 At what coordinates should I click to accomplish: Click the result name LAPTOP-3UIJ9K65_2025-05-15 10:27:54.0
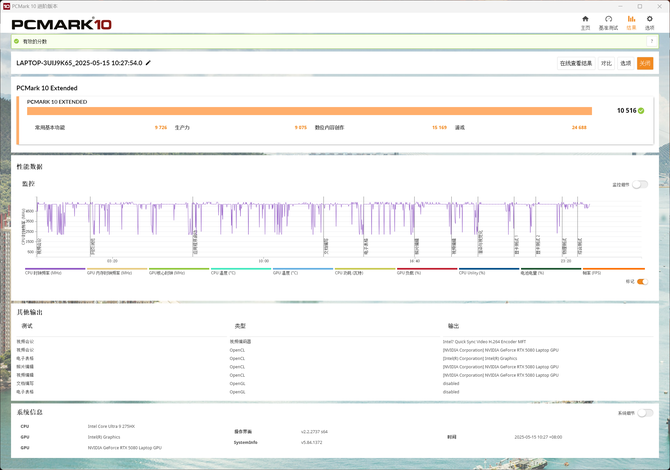(x=79, y=63)
